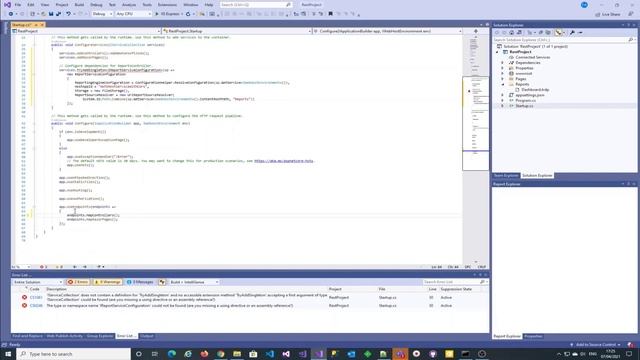Screen dimensions: 640x360
Task: Click the wrench Properties icon in Solution Explorer
Action: pos(572,32)
